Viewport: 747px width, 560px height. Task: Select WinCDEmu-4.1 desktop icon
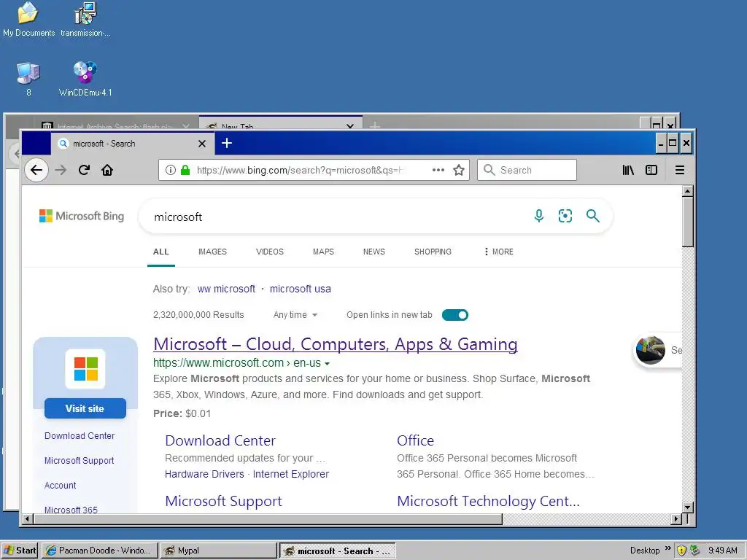85,79
